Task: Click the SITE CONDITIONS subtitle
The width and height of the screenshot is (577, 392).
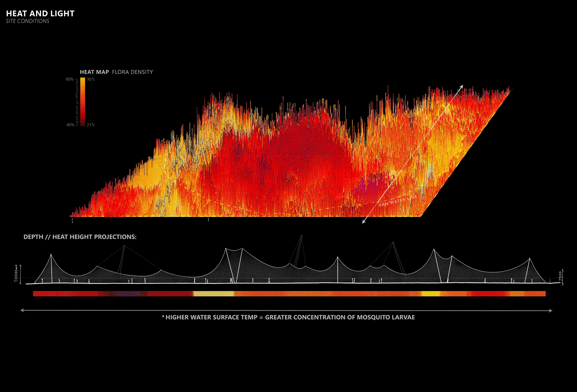Action: pyautogui.click(x=28, y=21)
